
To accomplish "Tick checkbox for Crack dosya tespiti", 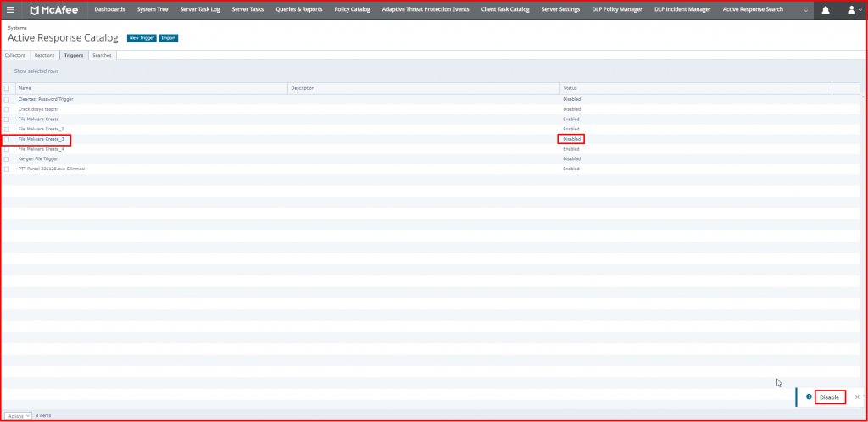I will click(7, 109).
